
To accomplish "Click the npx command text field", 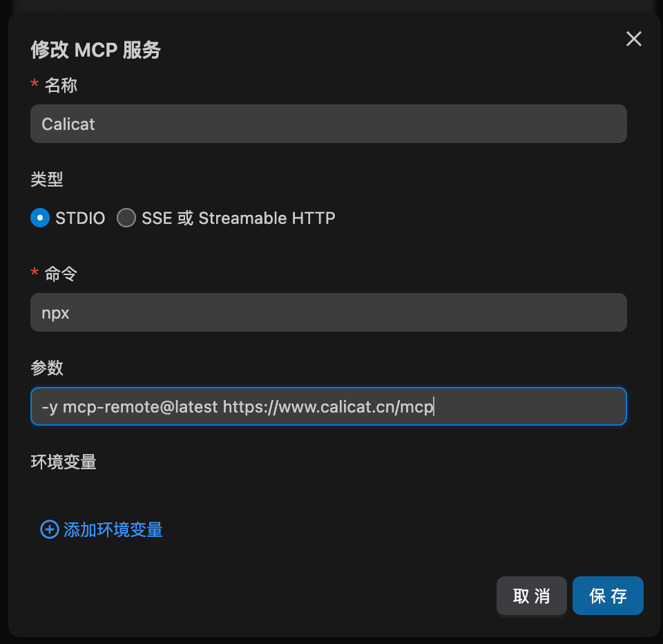I will (328, 312).
